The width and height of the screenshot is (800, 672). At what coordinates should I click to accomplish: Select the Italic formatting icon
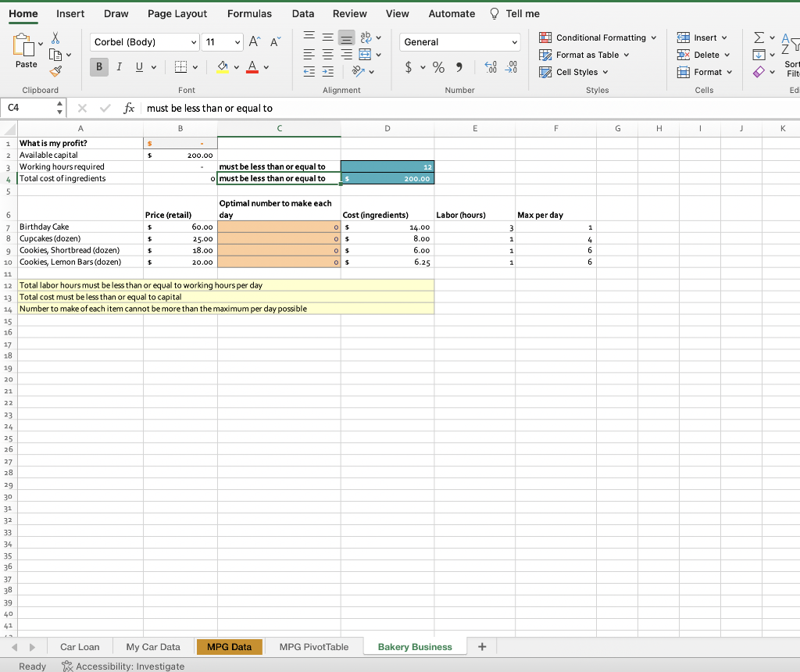pyautogui.click(x=119, y=68)
